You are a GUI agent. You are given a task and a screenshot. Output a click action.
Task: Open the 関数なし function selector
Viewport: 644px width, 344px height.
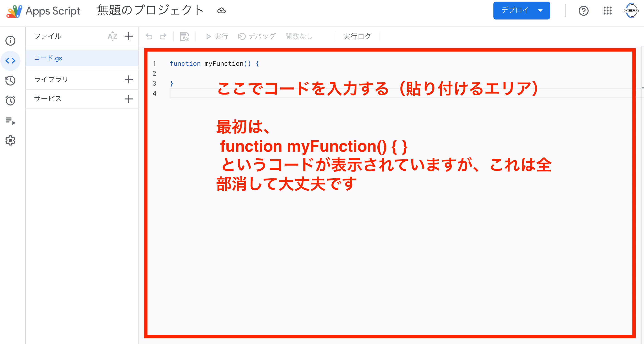pos(299,36)
